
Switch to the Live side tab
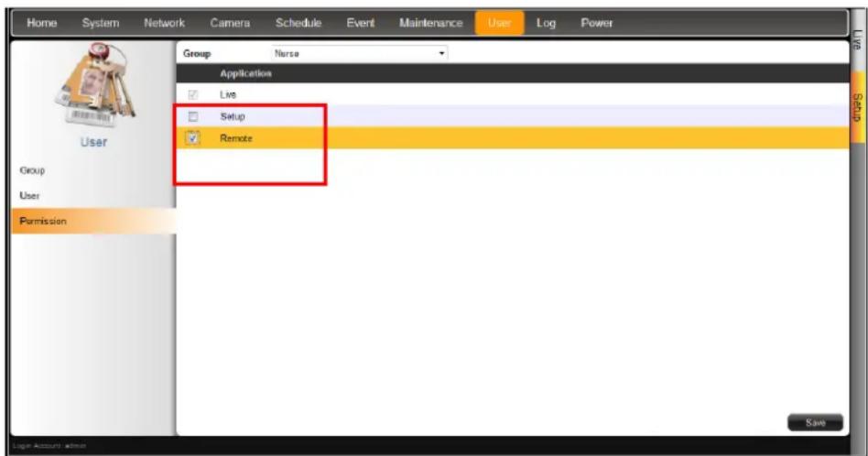coord(857,40)
